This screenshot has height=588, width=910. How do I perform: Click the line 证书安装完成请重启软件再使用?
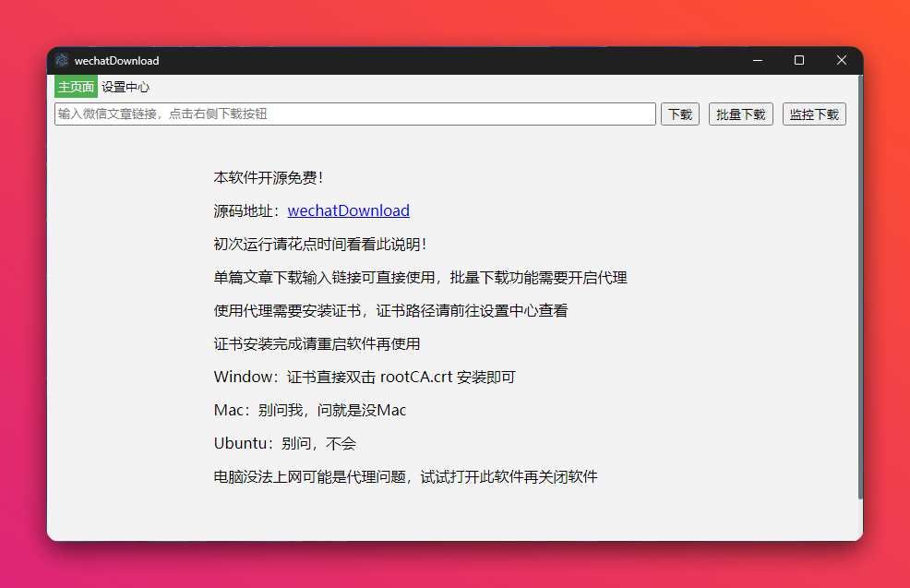(317, 343)
